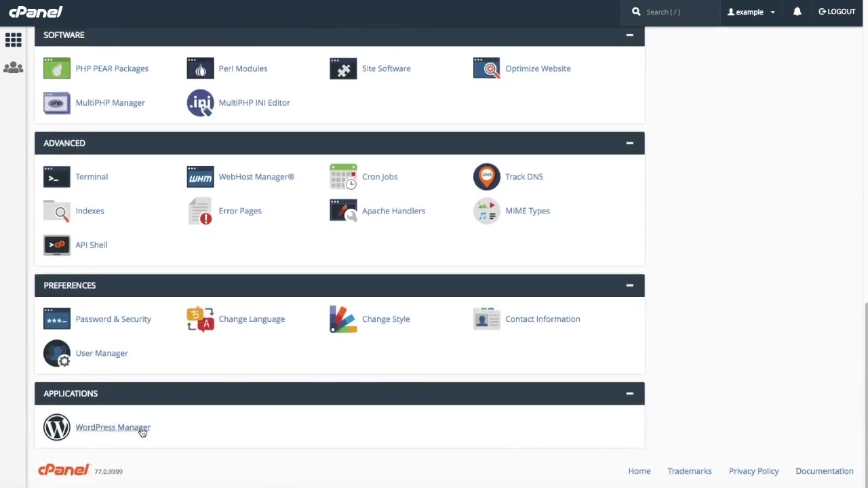Viewport: 868px width, 488px height.
Task: Launch the Terminal icon
Action: 57,177
